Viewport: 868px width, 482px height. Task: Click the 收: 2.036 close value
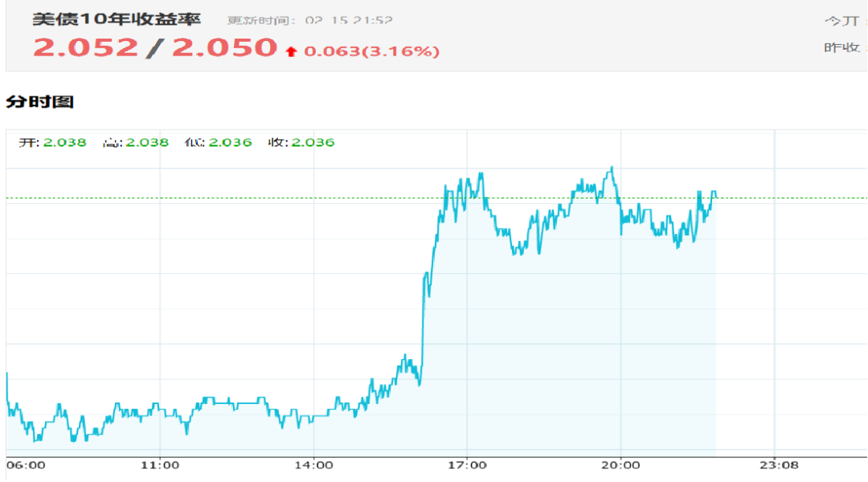(x=301, y=142)
